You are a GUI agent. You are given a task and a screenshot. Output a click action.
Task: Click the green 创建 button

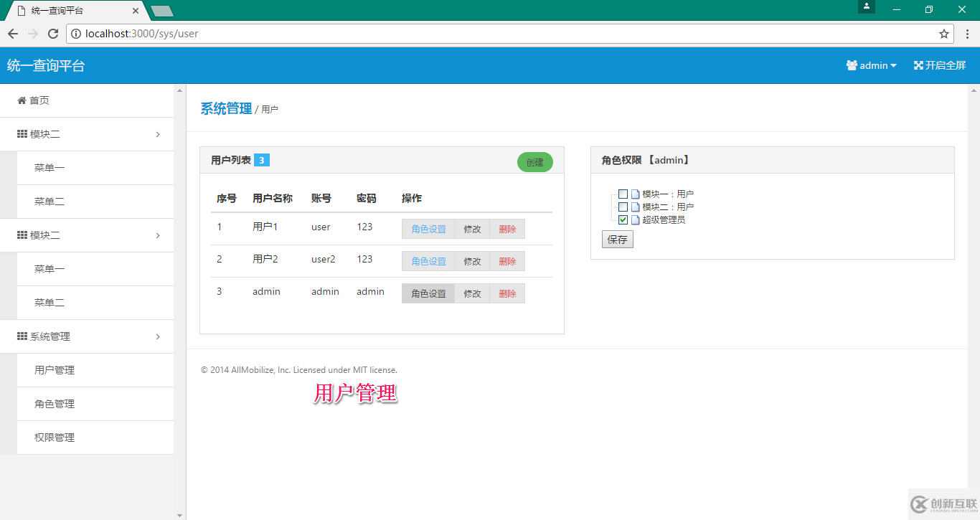click(x=534, y=162)
